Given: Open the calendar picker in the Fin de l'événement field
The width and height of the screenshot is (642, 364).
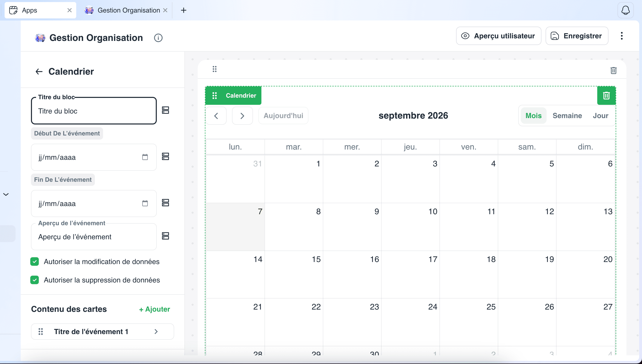Looking at the screenshot, I should 145,203.
